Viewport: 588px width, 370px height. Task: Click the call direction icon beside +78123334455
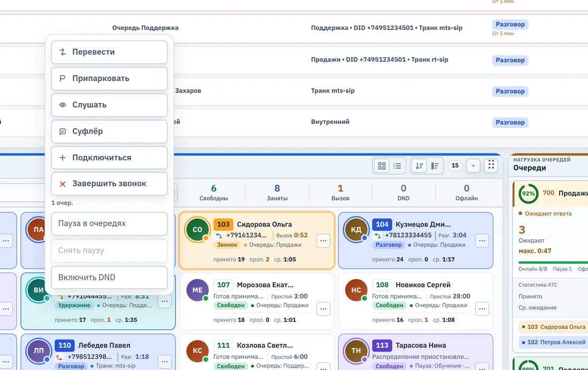[377, 235]
